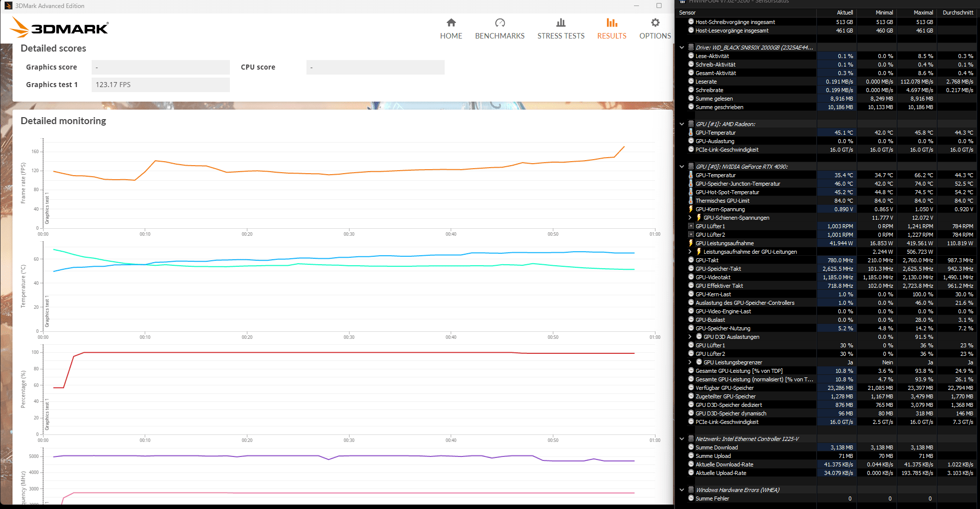This screenshot has height=509, width=980.
Task: Click the CPU score value field
Action: pos(376,67)
